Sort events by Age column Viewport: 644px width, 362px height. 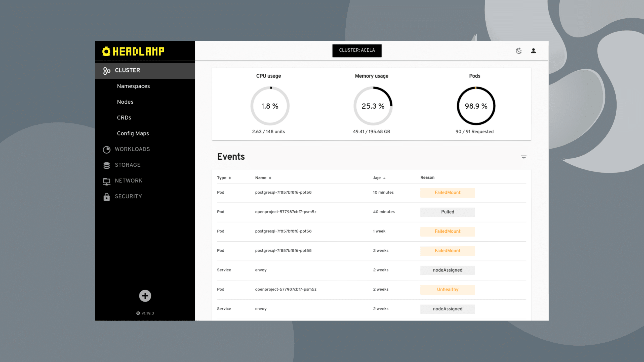click(379, 178)
